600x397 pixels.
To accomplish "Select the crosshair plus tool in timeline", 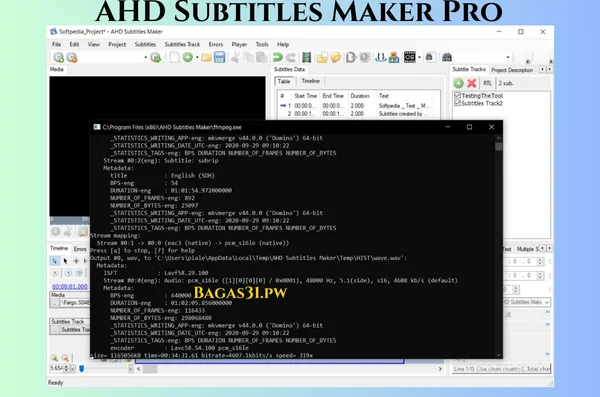I will coord(76,261).
